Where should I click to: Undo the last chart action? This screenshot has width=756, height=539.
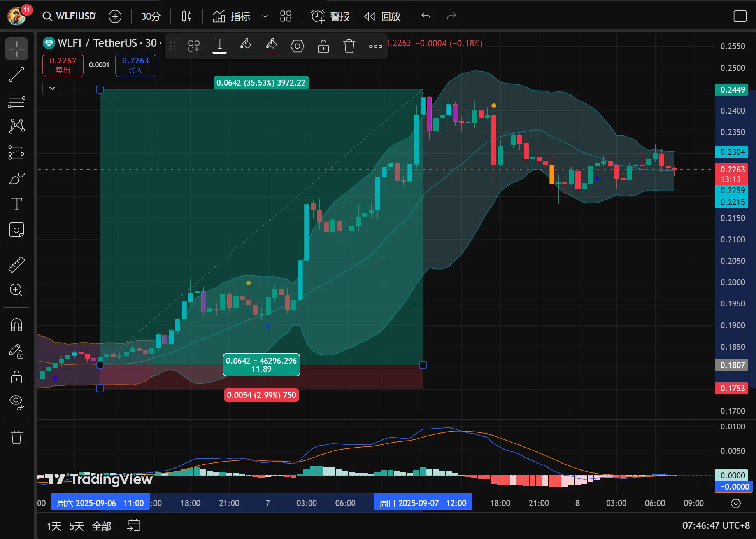click(426, 16)
